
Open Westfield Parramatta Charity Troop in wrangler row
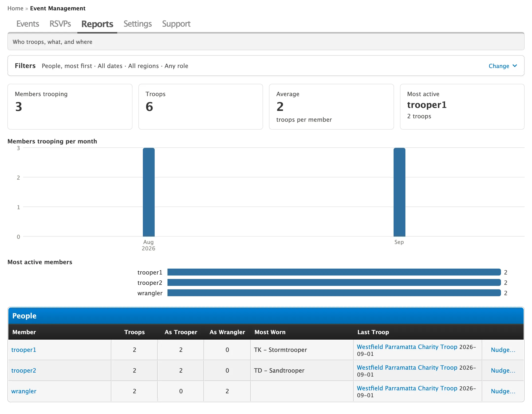[x=407, y=388]
